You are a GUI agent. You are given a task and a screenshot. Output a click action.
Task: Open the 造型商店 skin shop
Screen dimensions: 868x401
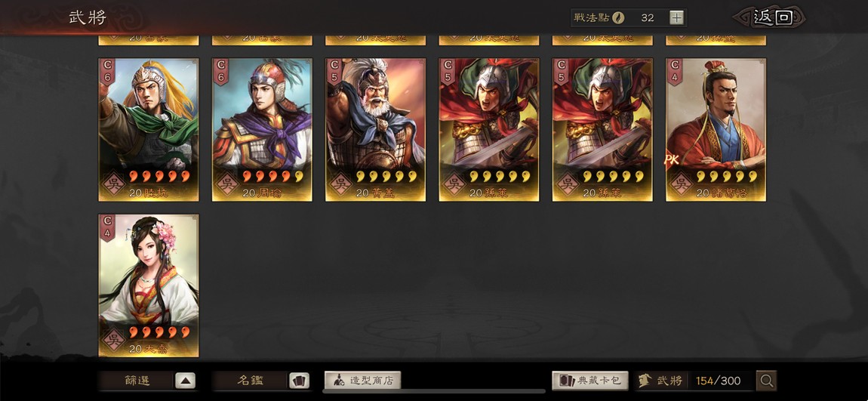(x=362, y=381)
